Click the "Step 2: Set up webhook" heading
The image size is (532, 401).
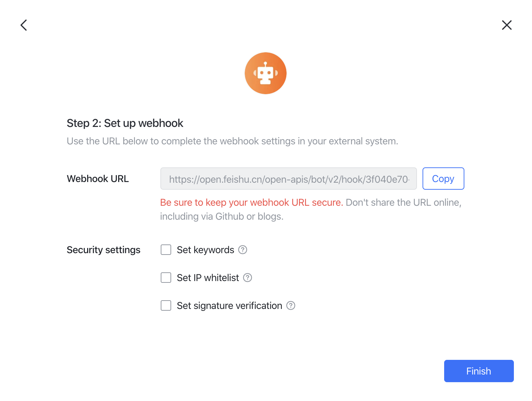pyautogui.click(x=125, y=123)
